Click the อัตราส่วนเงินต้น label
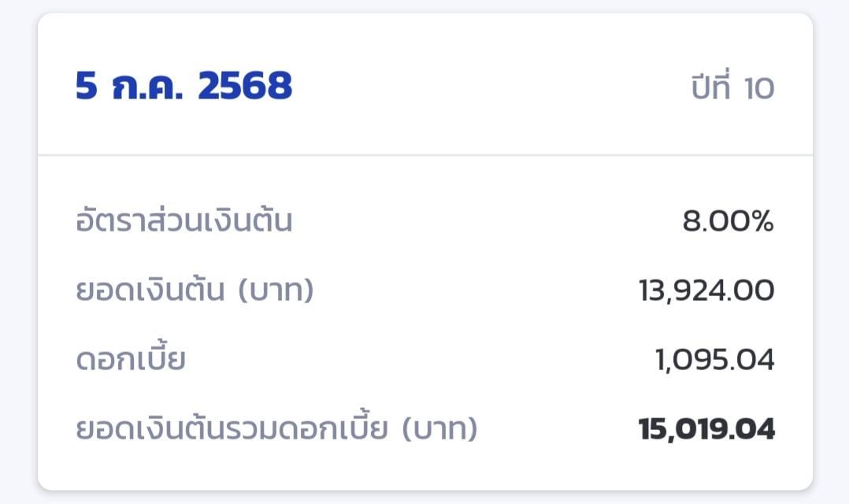This screenshot has width=849, height=504. click(x=184, y=219)
